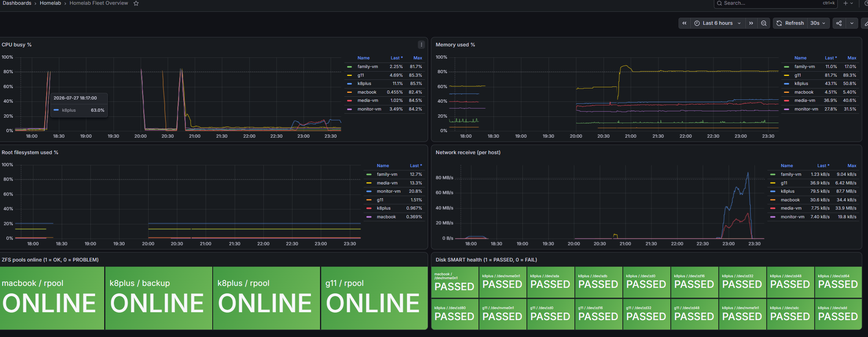868x337 pixels.
Task: Click 81.7% max value for family-vm CPU
Action: tap(416, 66)
